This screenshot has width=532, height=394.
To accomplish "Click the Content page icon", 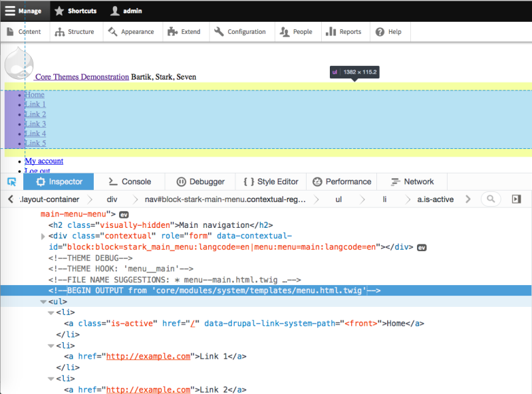I will click(10, 31).
